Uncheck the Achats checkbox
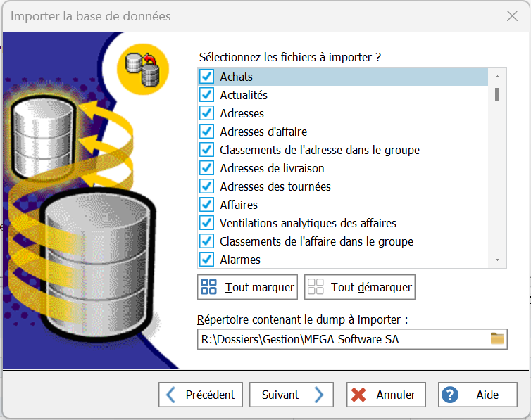531x420 pixels. coord(207,77)
